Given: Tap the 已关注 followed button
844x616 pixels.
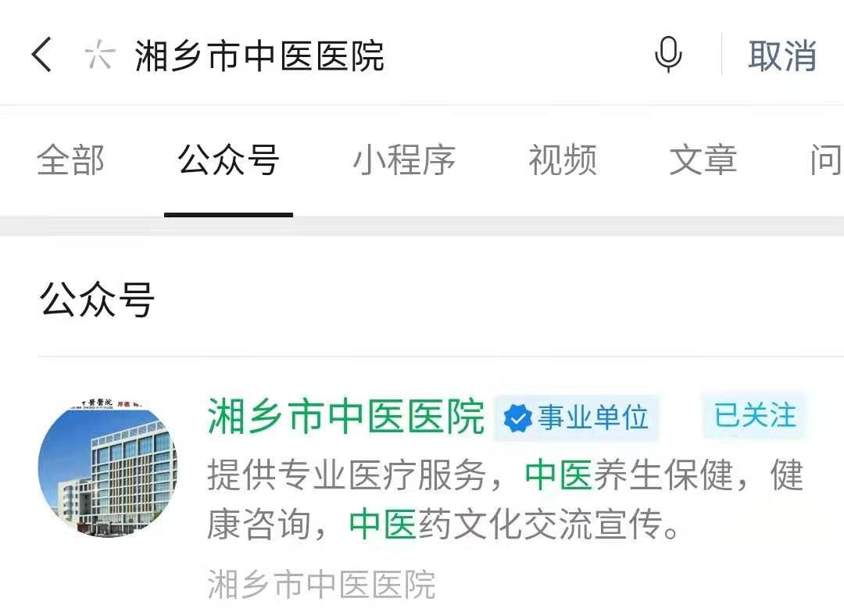Looking at the screenshot, I should [755, 416].
